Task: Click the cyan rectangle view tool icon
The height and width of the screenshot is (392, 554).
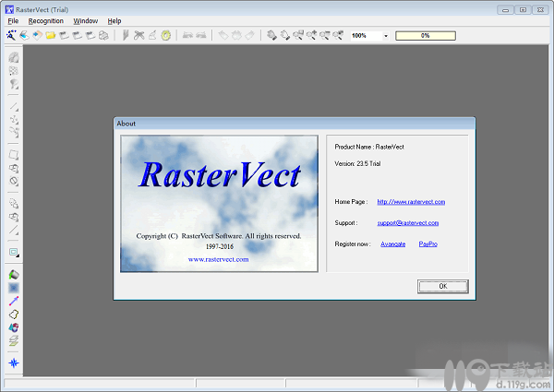Action: click(14, 253)
